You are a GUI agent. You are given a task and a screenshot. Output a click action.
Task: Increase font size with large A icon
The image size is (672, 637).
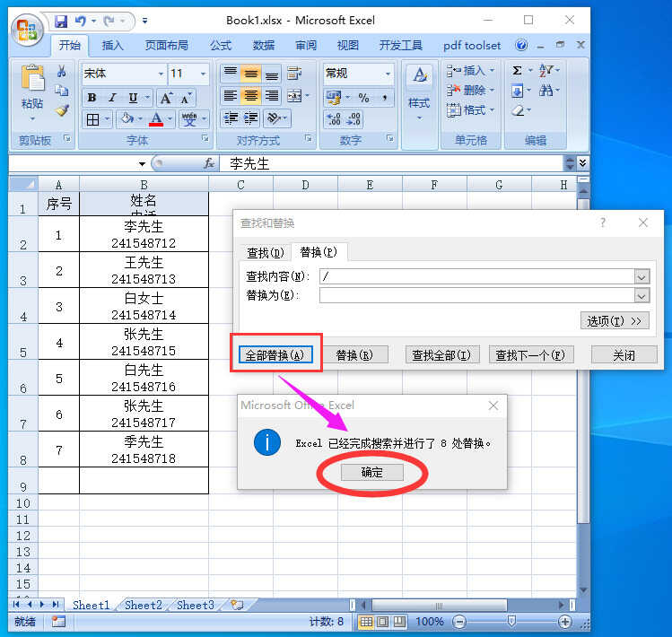click(165, 98)
